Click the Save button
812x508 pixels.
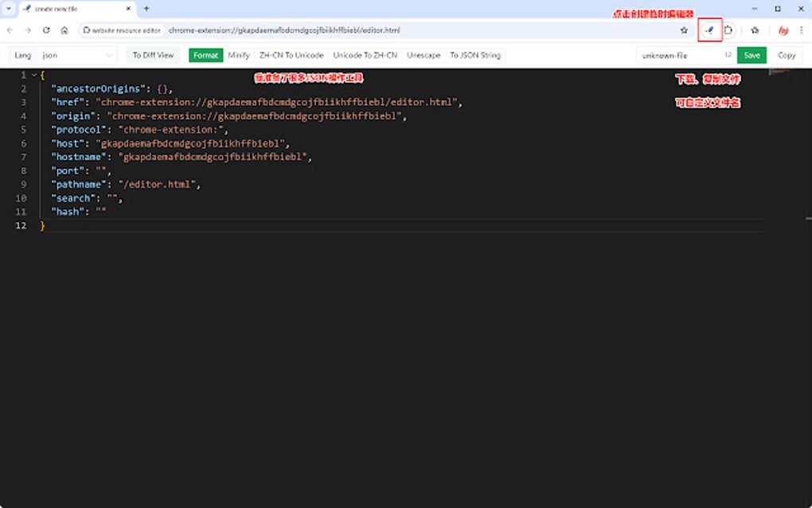coord(751,55)
